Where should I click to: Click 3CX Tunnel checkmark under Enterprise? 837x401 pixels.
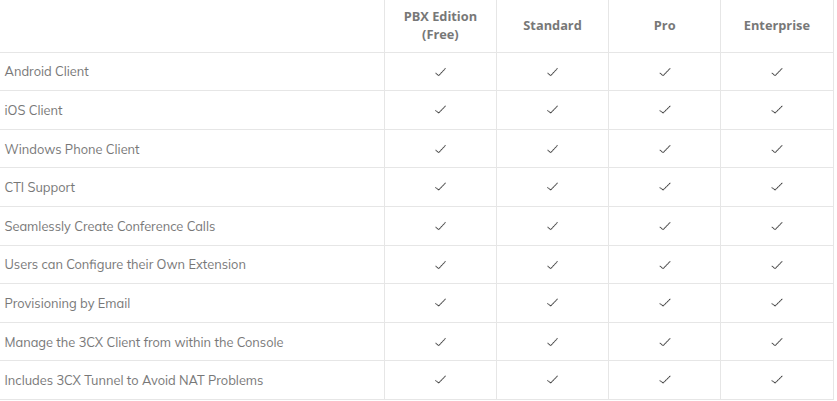click(777, 380)
